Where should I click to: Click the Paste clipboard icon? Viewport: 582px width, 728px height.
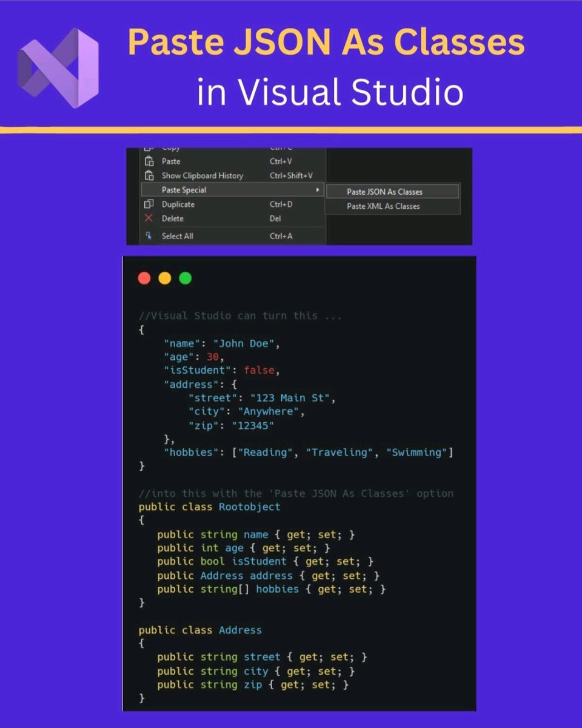tap(149, 161)
